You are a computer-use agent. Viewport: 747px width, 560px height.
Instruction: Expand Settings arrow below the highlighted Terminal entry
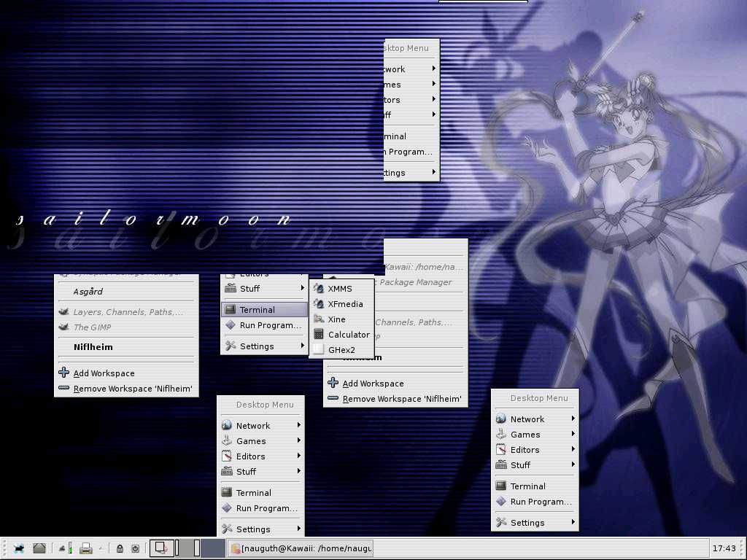tap(302, 346)
